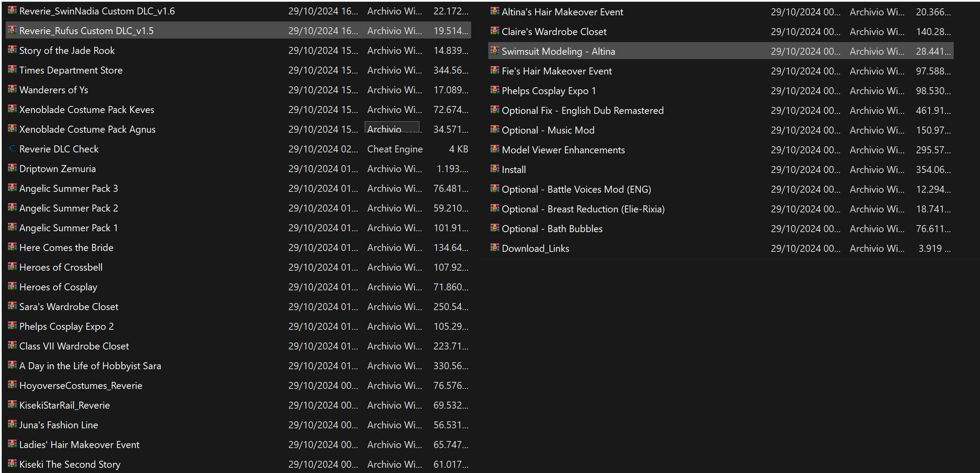
Task: Click the archive icon beside Reverie_SwinNadia Custom DLC_v1.6
Action: [12, 10]
